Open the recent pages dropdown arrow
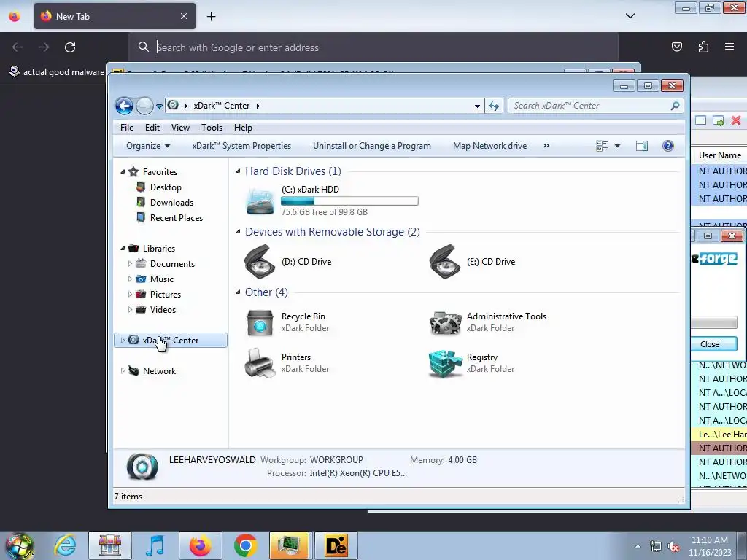 (x=159, y=106)
